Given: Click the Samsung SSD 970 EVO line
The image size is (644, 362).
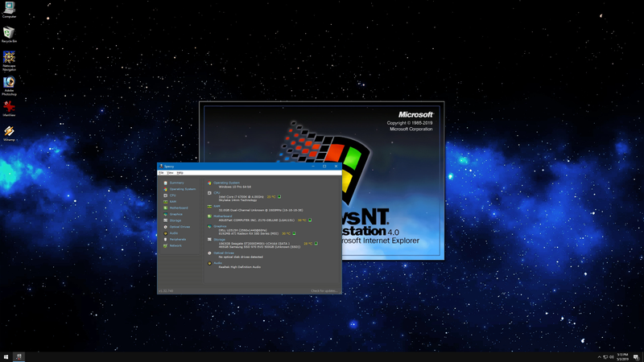Looking at the screenshot, I should (259, 247).
